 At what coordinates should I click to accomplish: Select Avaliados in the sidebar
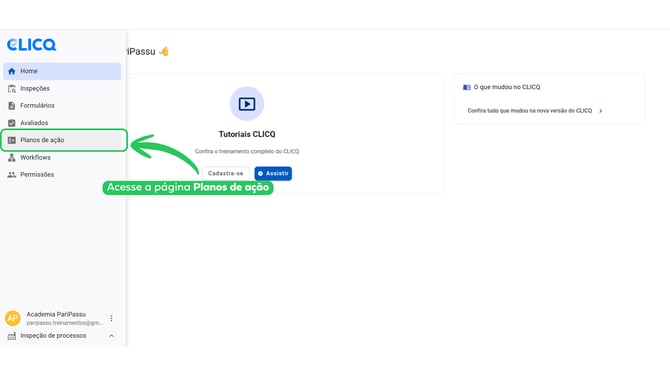62,123
